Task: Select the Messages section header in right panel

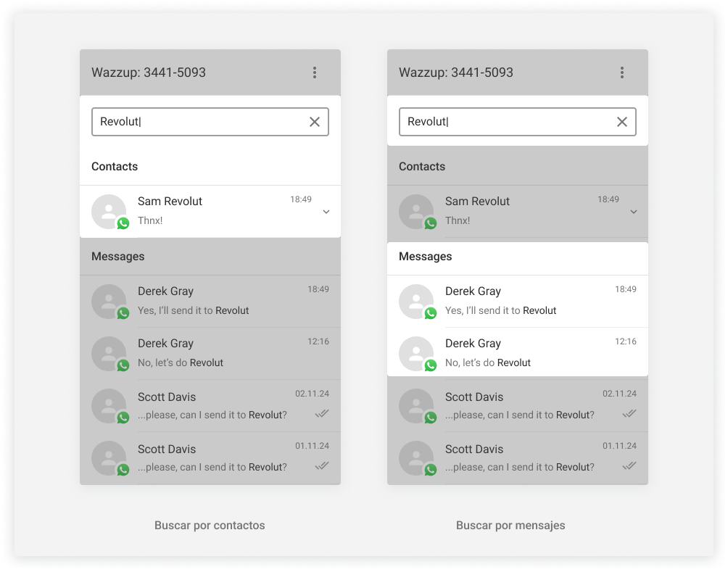Action: pyautogui.click(x=426, y=257)
